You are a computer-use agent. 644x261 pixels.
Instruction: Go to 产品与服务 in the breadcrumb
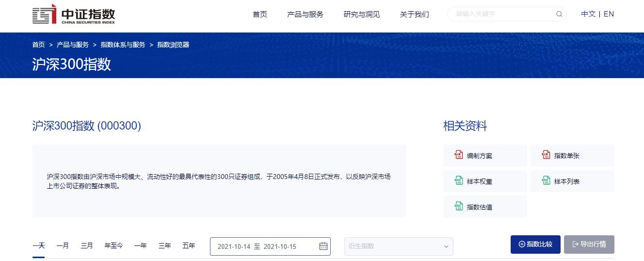point(73,45)
